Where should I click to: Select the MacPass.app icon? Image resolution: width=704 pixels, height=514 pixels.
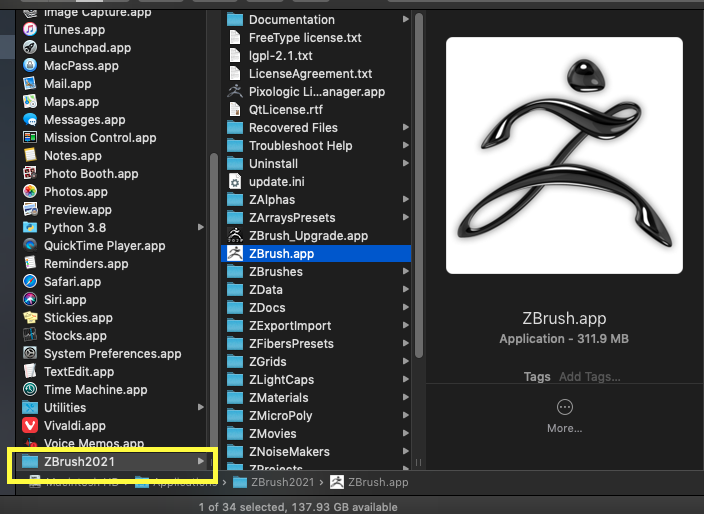[30, 66]
